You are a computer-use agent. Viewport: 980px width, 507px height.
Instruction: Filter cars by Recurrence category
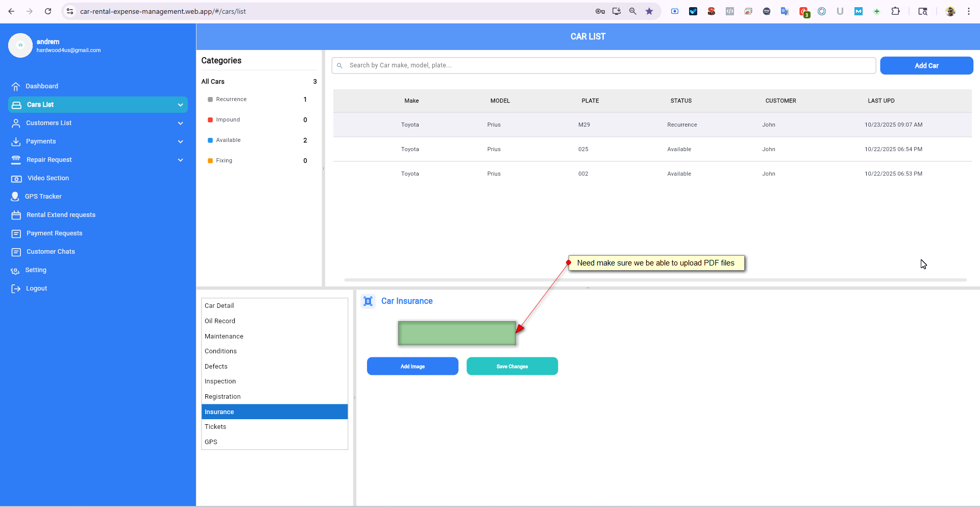[231, 100]
